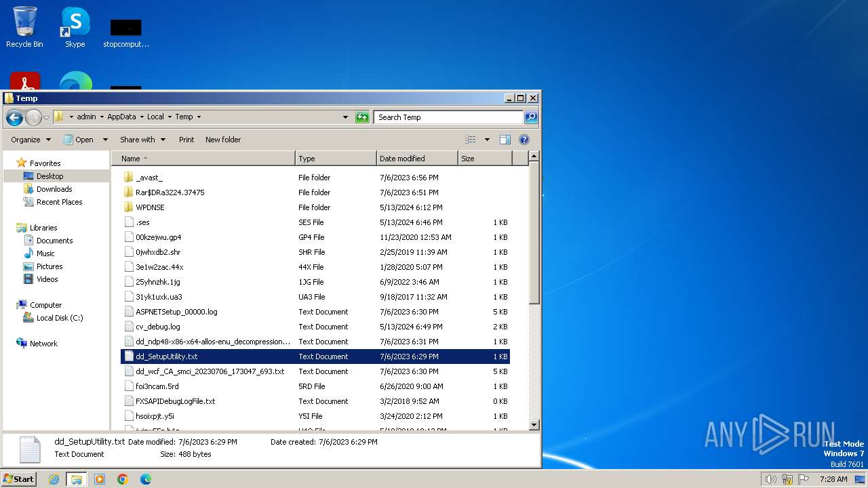868x488 pixels.
Task: Click the admin breadcrumb segment
Action: click(86, 117)
